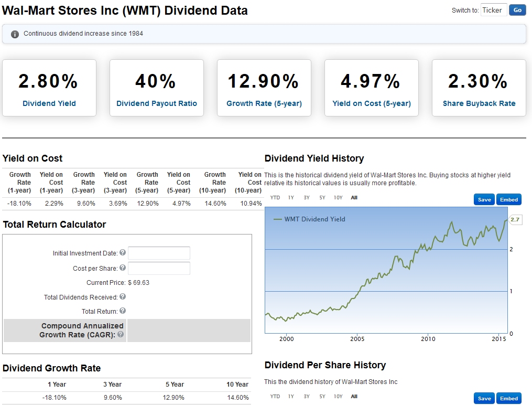
Task: Click the 2.7 current value chart label
Action: [x=515, y=220]
